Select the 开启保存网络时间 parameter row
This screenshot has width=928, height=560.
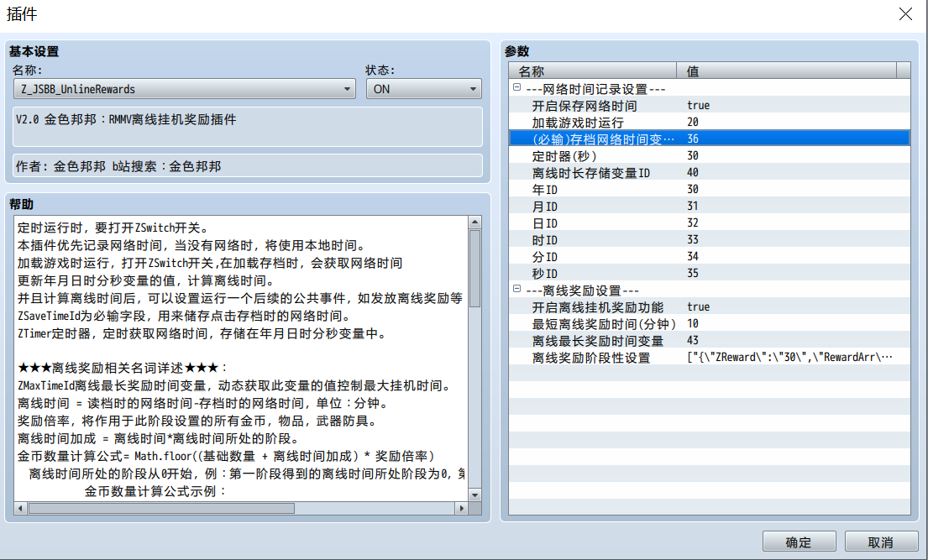pos(709,106)
